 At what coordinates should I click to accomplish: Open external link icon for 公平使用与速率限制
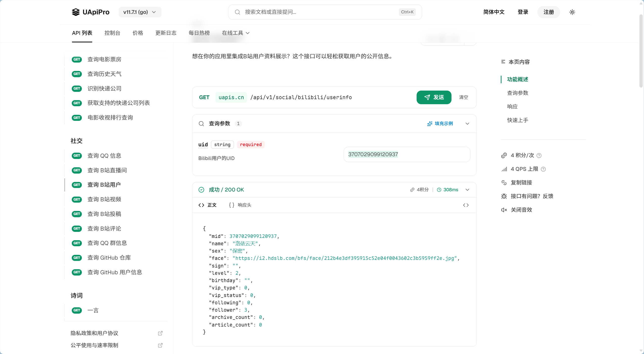[x=160, y=345]
